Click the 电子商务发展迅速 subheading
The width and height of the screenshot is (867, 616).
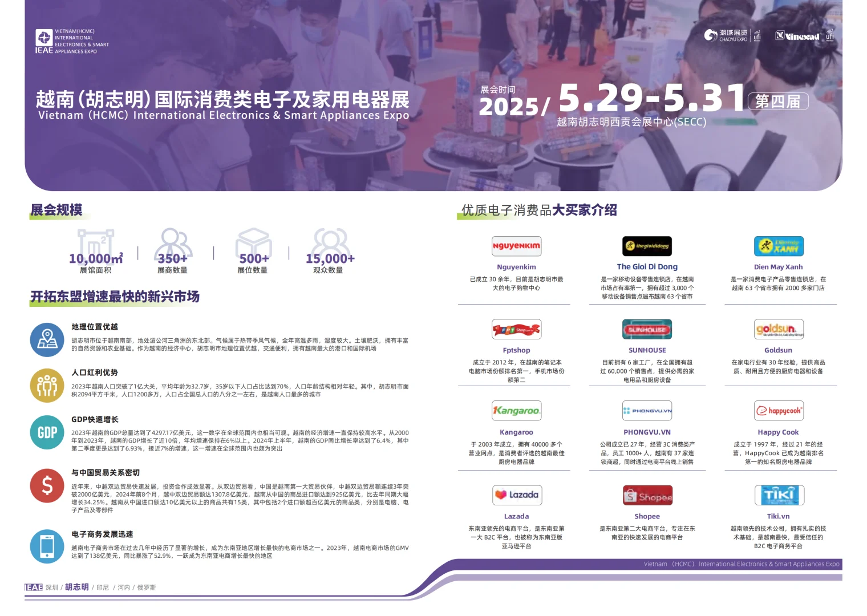[x=102, y=534]
